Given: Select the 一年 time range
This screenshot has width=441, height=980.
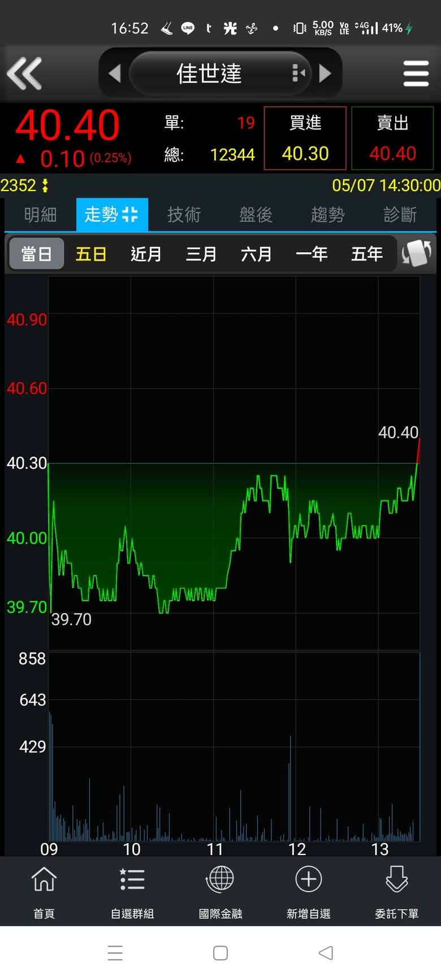Looking at the screenshot, I should pyautogui.click(x=312, y=254).
